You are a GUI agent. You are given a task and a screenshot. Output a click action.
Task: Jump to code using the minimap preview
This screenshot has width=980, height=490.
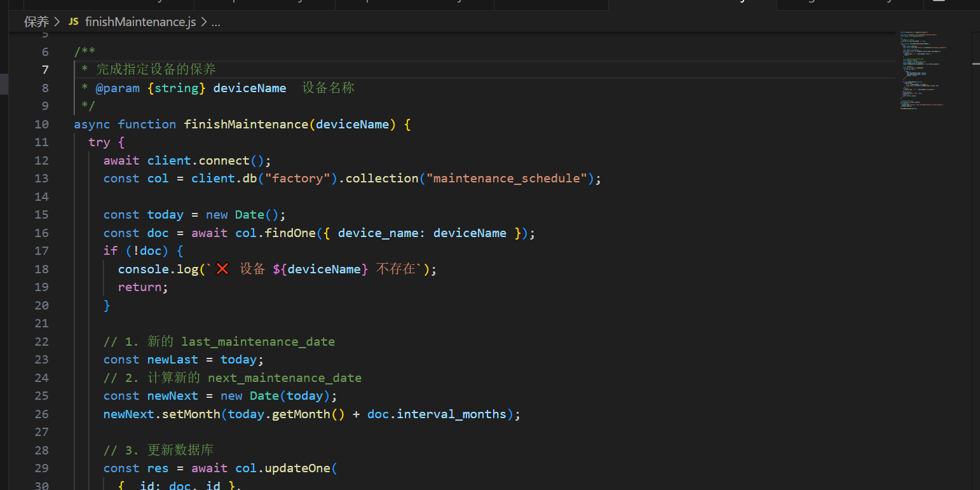coord(922,70)
